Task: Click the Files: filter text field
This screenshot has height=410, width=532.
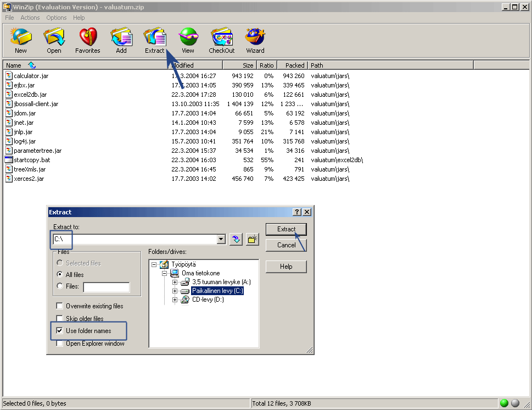Action: click(x=107, y=287)
